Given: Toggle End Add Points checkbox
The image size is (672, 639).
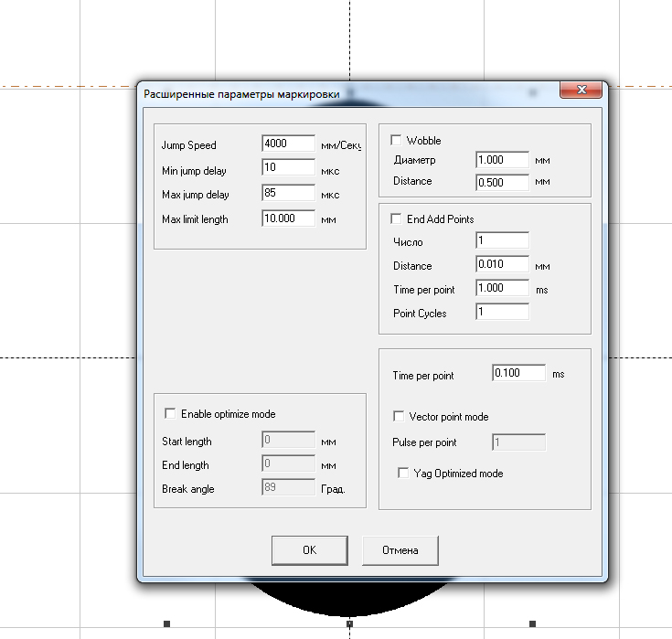Looking at the screenshot, I should click(397, 219).
